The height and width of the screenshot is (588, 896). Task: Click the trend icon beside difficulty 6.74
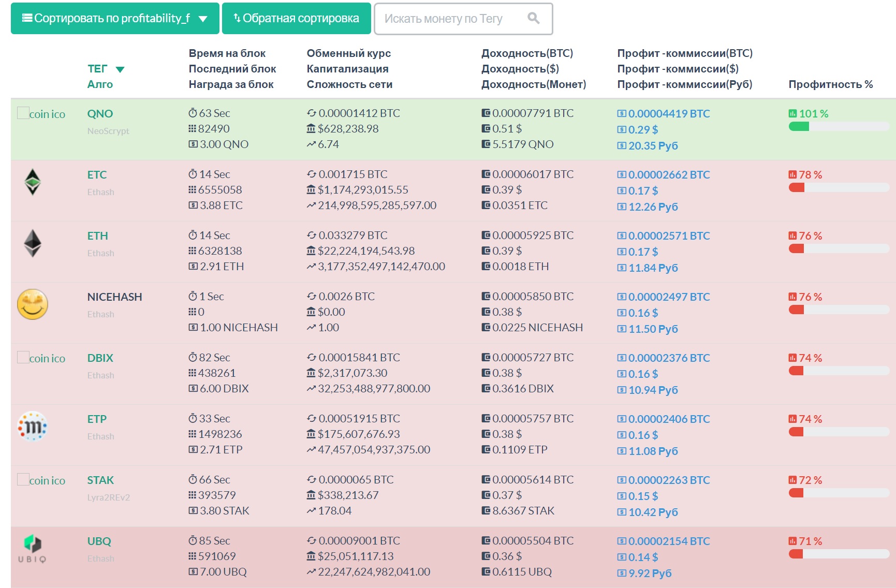pos(311,144)
